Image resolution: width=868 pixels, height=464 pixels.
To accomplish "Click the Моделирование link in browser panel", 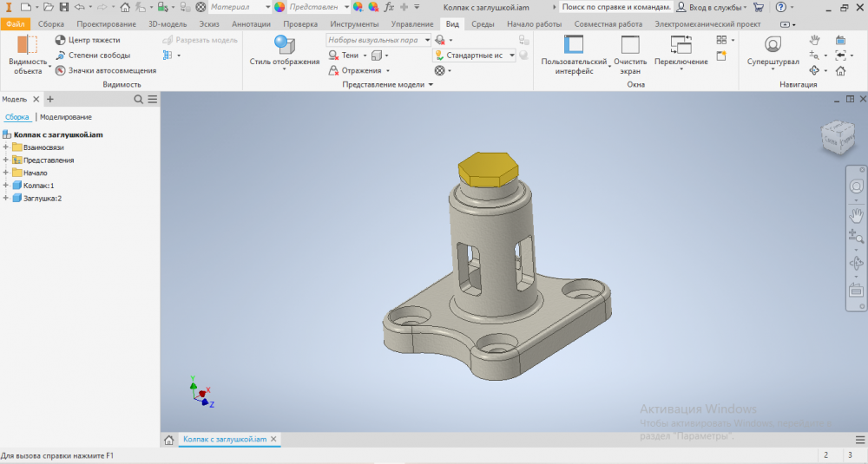I will click(66, 116).
